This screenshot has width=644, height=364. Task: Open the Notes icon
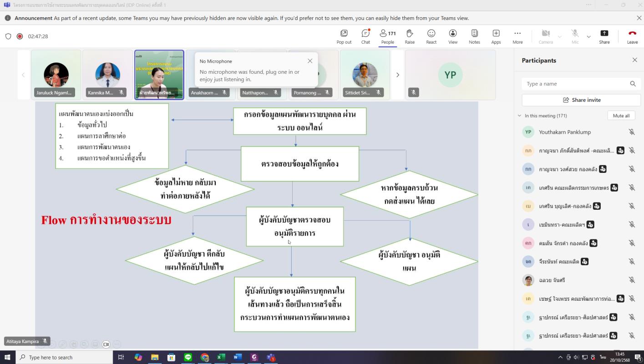coord(474,36)
